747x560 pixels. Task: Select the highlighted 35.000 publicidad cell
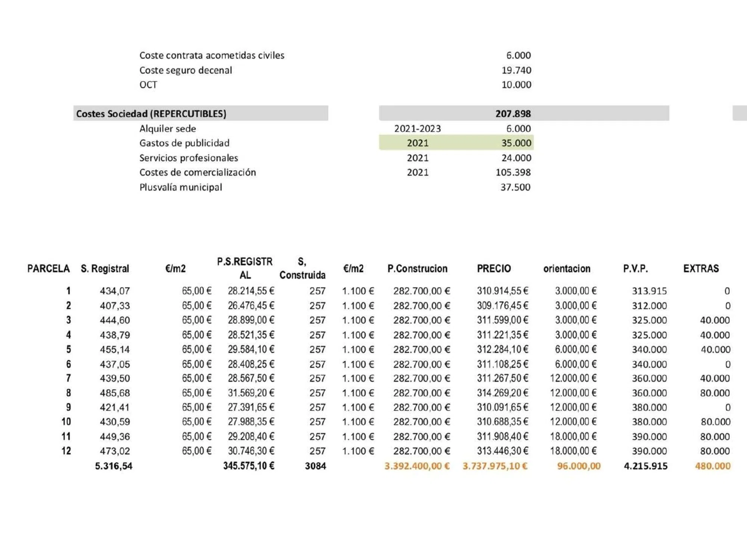point(516,143)
